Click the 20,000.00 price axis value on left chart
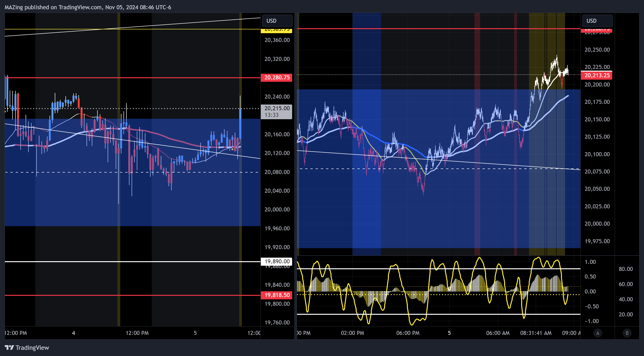Image resolution: width=644 pixels, height=356 pixels. coord(277,209)
